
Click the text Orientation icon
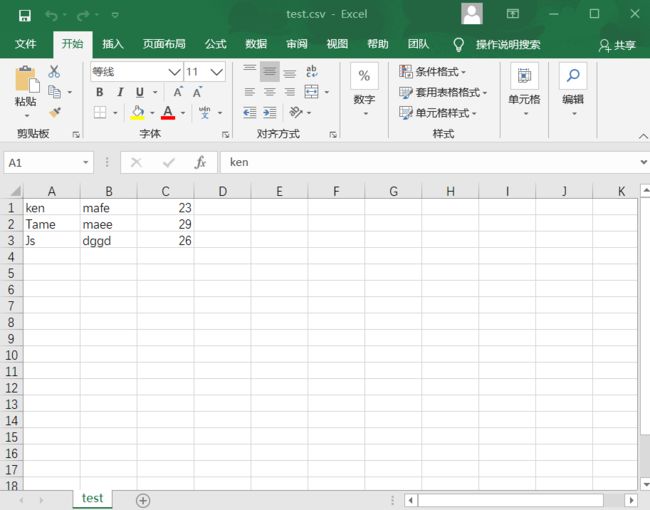pyautogui.click(x=296, y=112)
